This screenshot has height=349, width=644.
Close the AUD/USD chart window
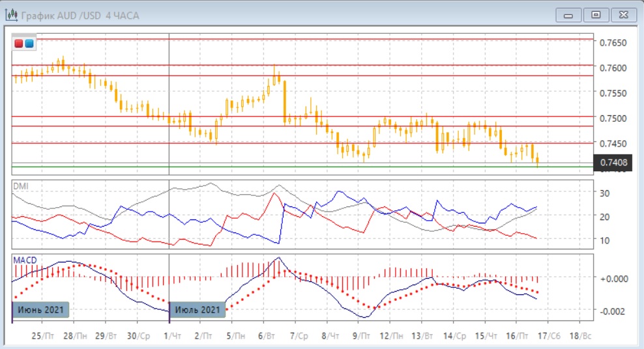(620, 14)
